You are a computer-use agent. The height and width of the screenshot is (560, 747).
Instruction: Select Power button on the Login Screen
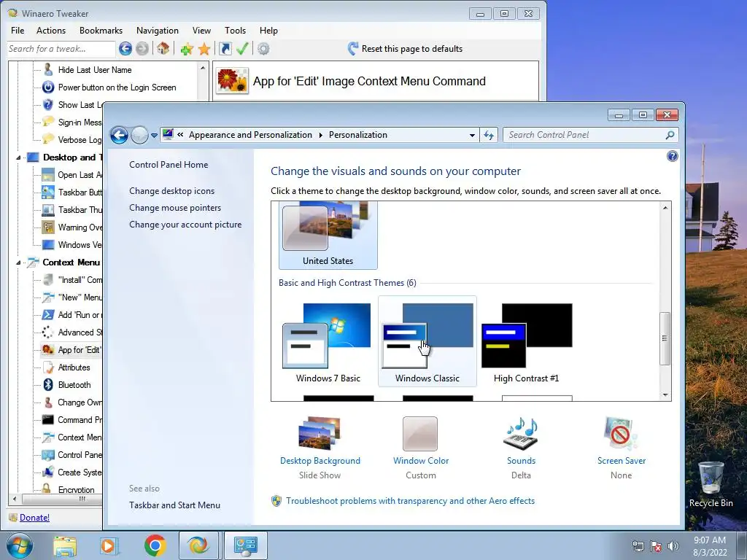pos(117,87)
